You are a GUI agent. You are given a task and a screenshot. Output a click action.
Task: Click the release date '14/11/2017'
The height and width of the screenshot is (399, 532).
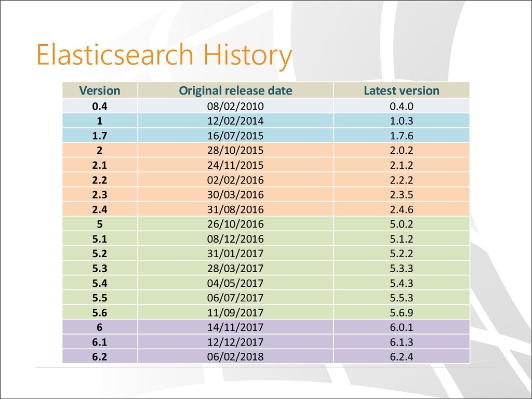[235, 327]
